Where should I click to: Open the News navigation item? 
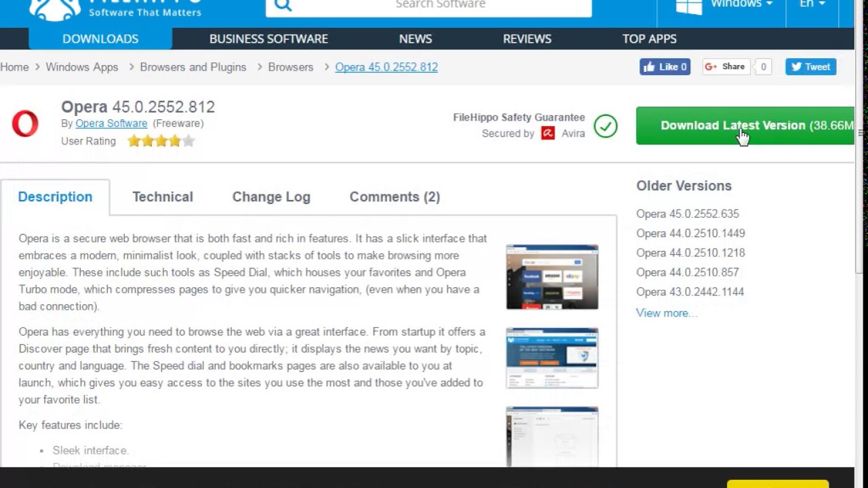[416, 39]
